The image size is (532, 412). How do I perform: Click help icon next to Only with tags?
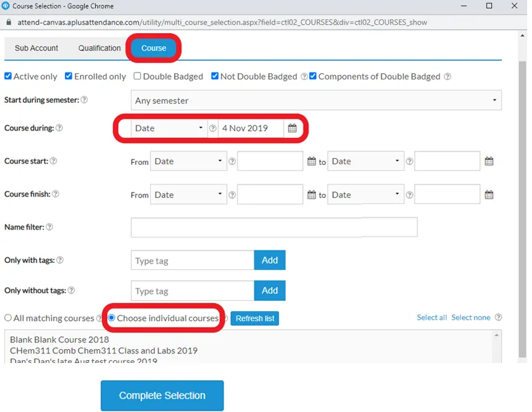60,260
